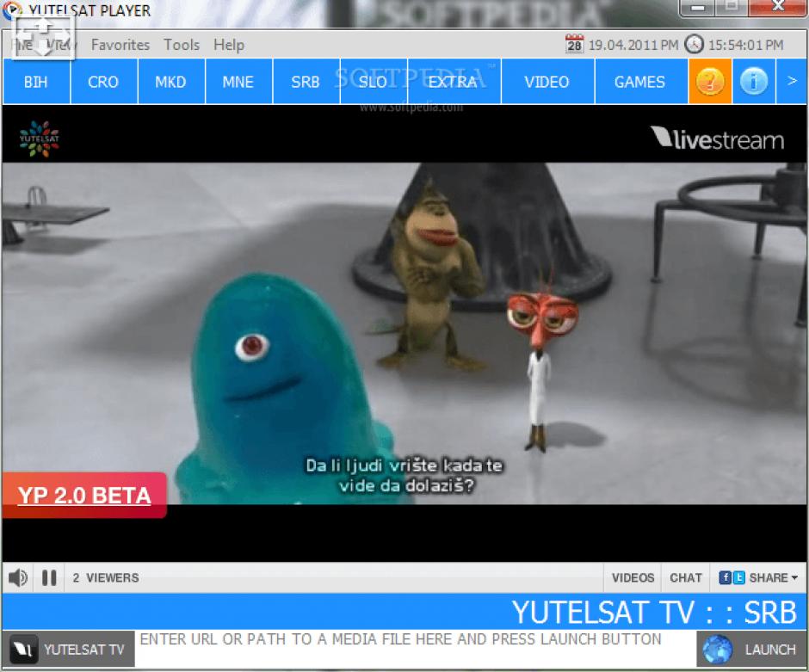Pause the live video
Screen dimensions: 809x672
pyautogui.click(x=49, y=577)
